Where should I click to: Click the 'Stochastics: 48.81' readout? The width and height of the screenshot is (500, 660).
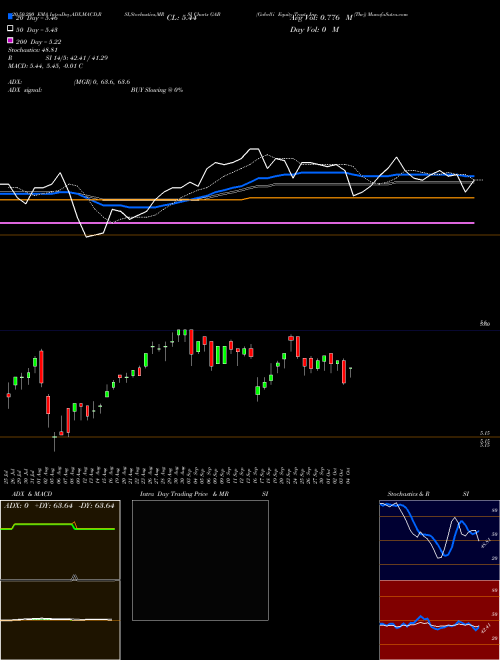pyautogui.click(x=32, y=50)
